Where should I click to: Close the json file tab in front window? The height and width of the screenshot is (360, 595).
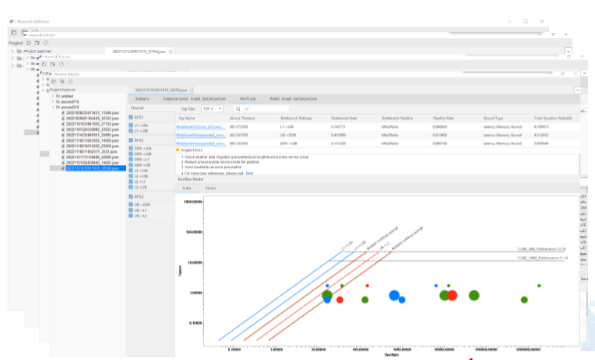(192, 90)
